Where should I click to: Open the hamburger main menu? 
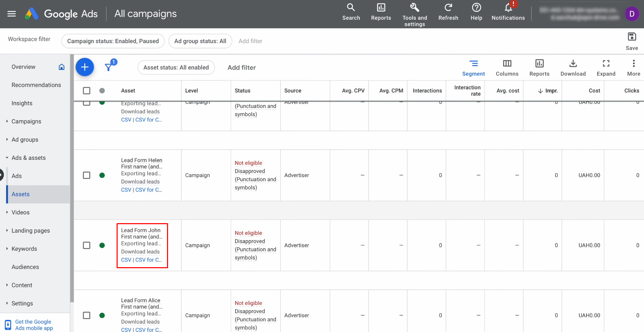coord(12,14)
